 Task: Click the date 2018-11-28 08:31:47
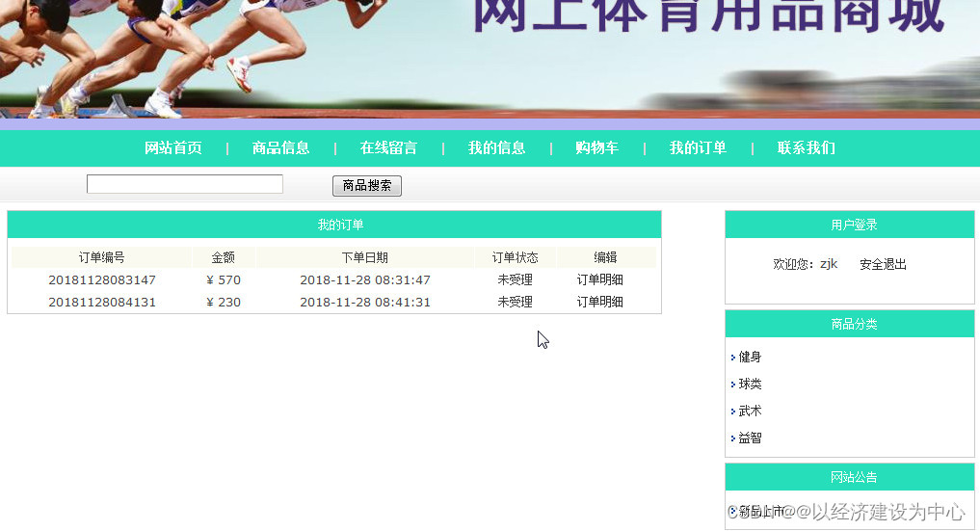[365, 279]
